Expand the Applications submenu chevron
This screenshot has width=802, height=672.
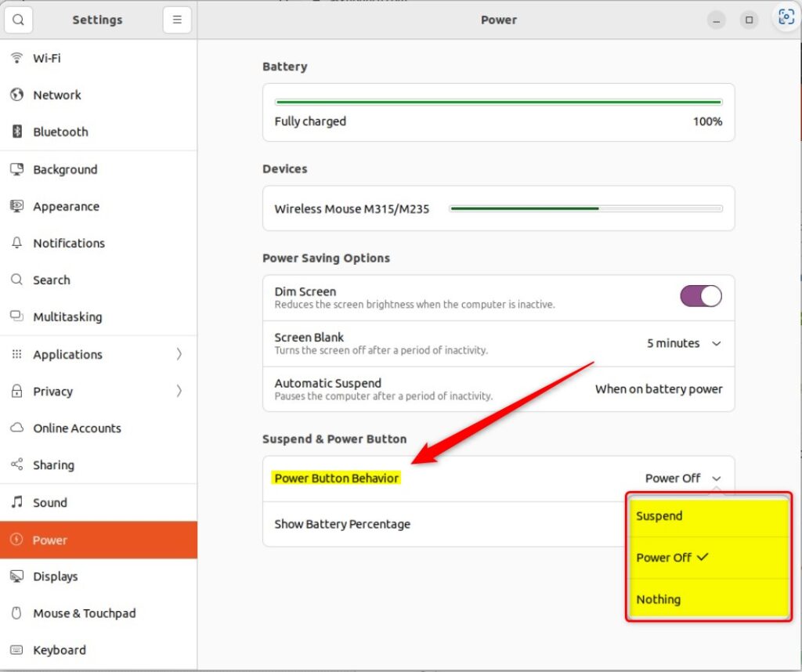point(179,354)
